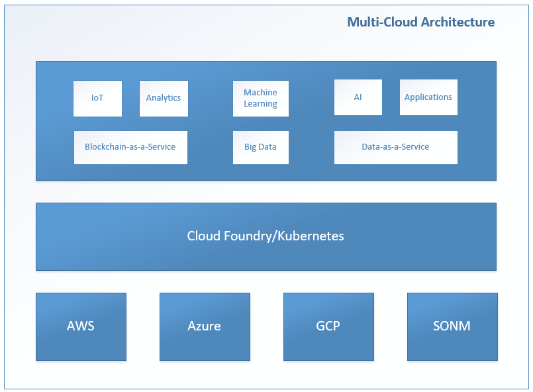
Task: Select the Analytics box
Action: [x=164, y=99]
